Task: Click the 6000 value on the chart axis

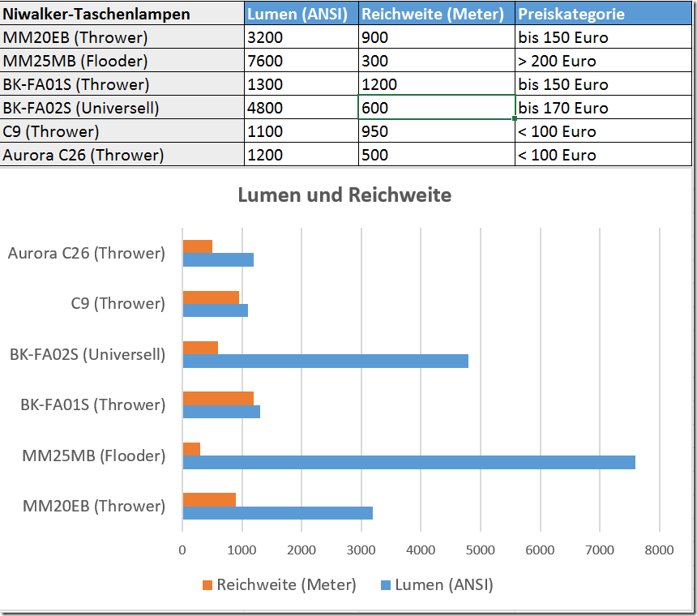Action: pos(540,550)
